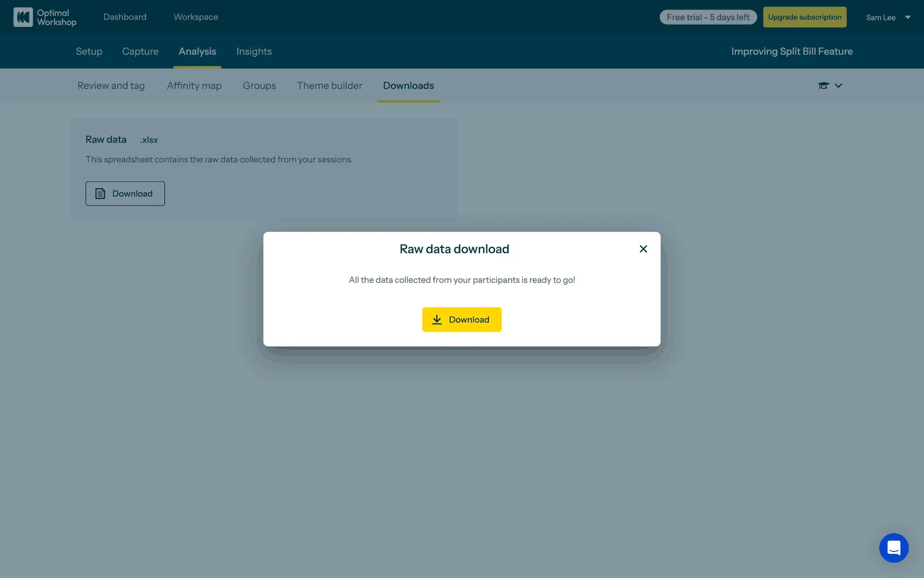Expand the chevron next to graduation cap
The width and height of the screenshot is (924, 578).
click(x=838, y=86)
